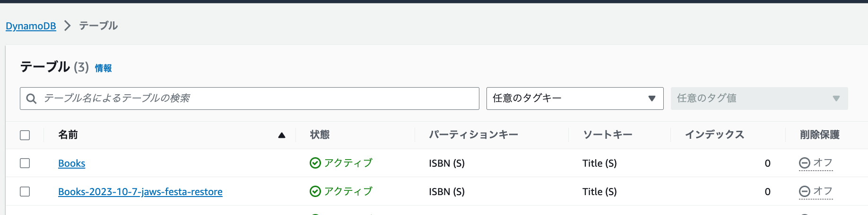Click the テーブル (3) heading

[x=54, y=67]
